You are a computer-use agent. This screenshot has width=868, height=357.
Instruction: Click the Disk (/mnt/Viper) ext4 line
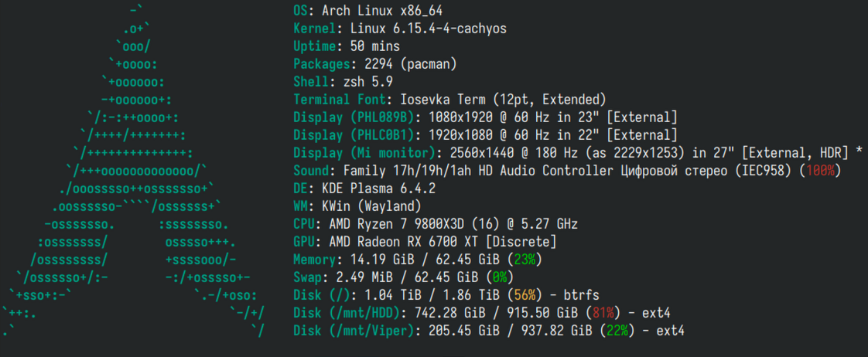point(489,331)
